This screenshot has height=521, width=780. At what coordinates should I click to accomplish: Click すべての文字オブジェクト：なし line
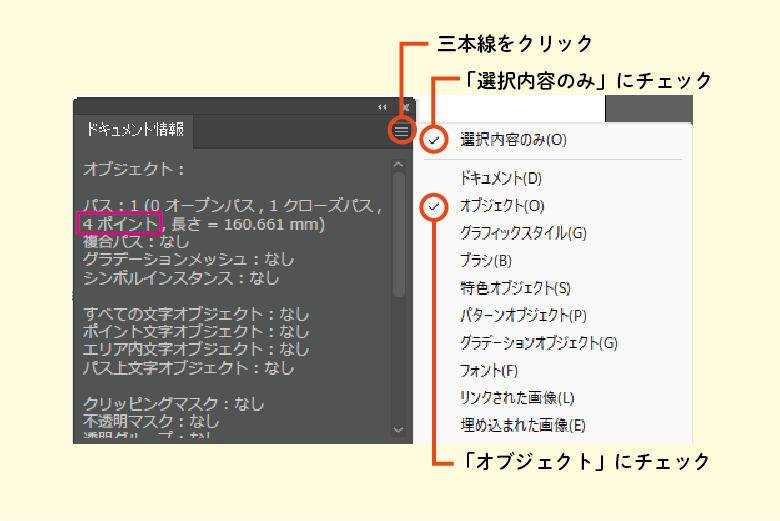click(196, 314)
